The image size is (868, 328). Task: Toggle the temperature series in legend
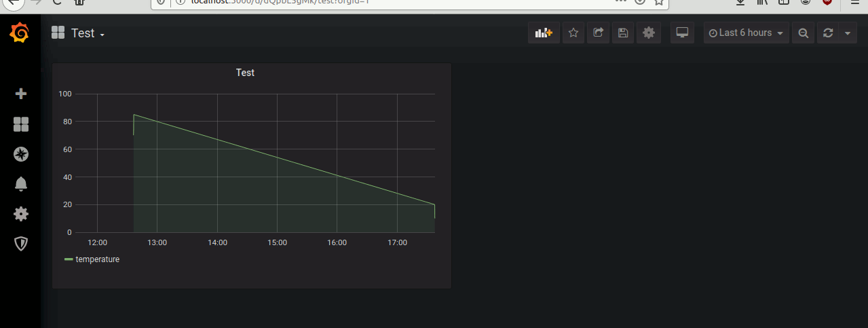click(97, 259)
